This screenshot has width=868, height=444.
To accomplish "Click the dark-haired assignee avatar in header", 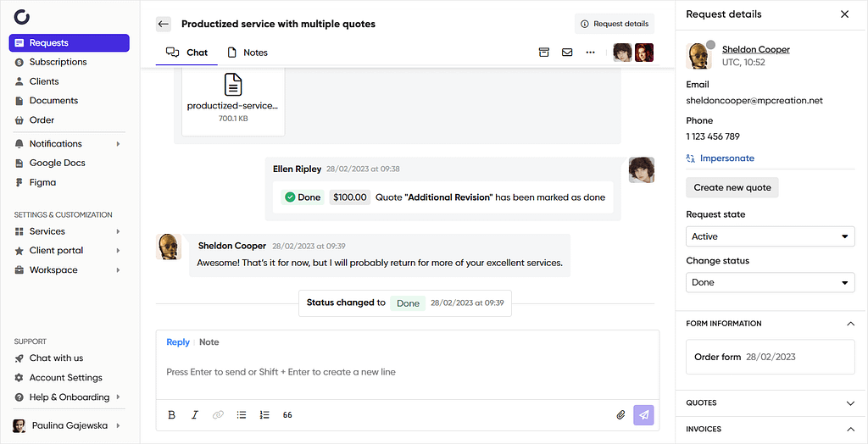I will (x=622, y=53).
